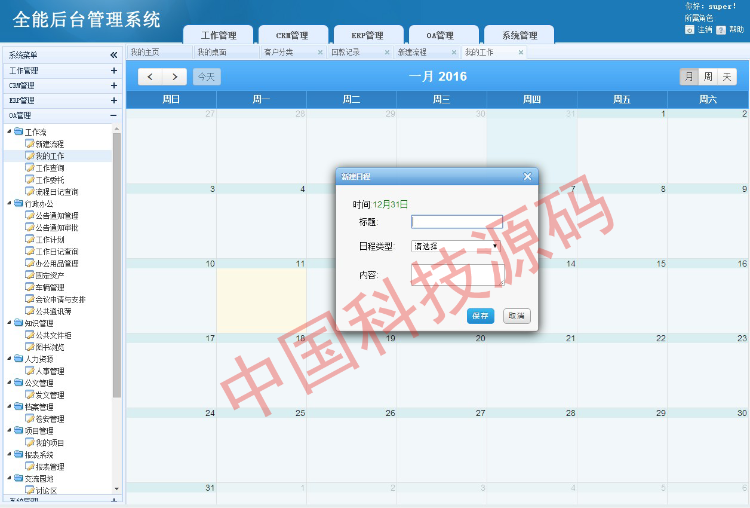The height and width of the screenshot is (508, 750).
Task: Click the 报表系统 folder icon
Action: (19, 454)
